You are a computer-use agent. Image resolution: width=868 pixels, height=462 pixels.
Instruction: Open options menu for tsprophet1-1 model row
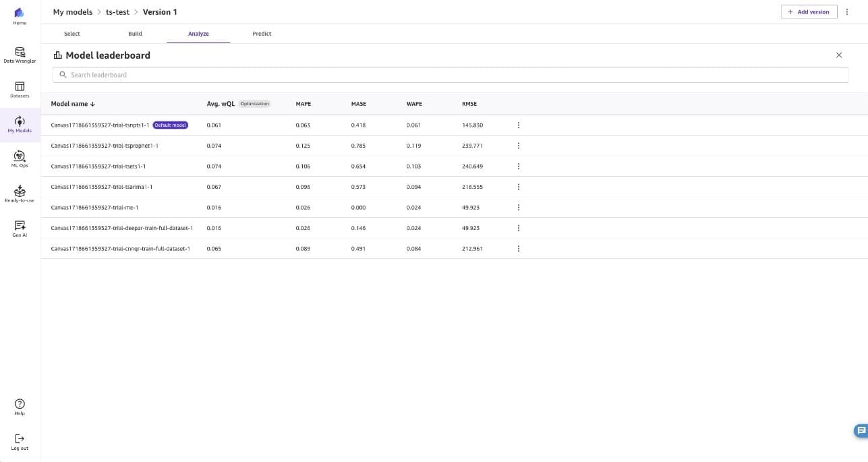518,146
